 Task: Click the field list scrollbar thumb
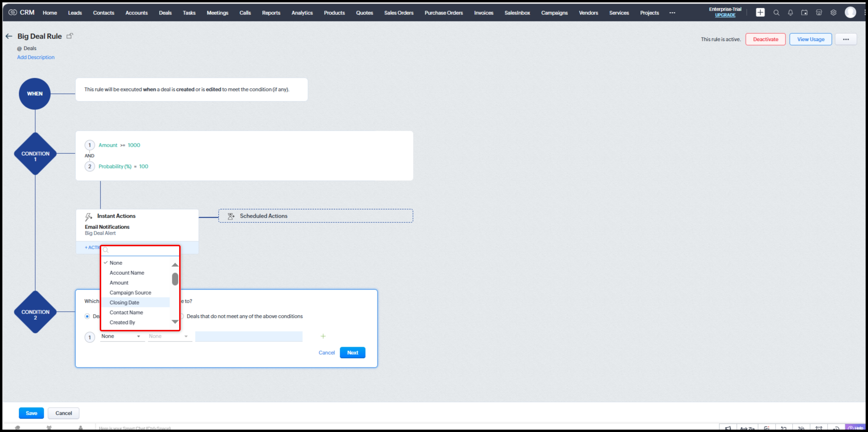click(x=175, y=279)
